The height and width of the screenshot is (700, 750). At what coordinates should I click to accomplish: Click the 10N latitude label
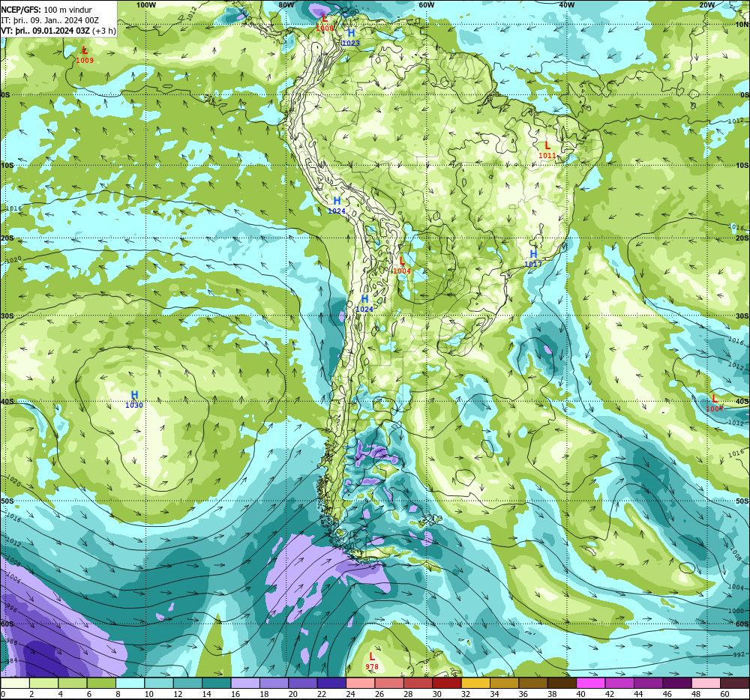click(x=742, y=25)
